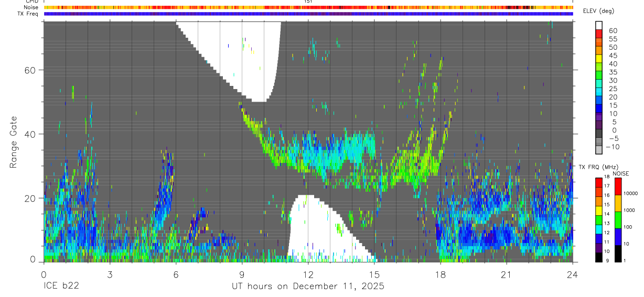Viewport: 644px width, 297px height.
Task: Click the '9' label in the TX FRQ legend
Action: click(x=607, y=260)
